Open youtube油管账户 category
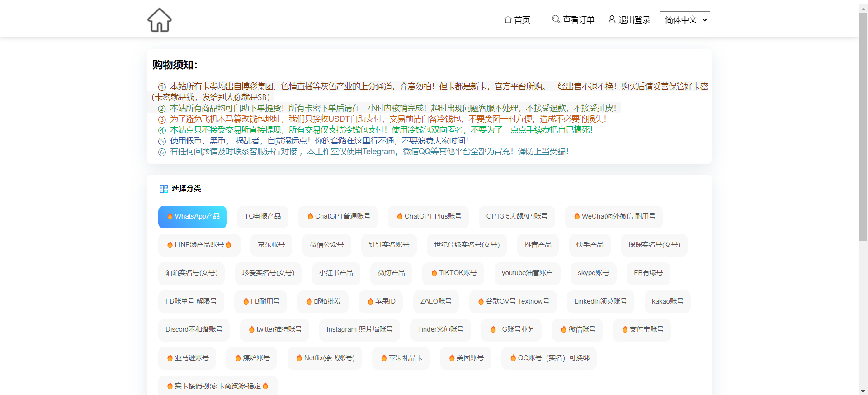Screen dimensions: 868x395 coord(527,273)
